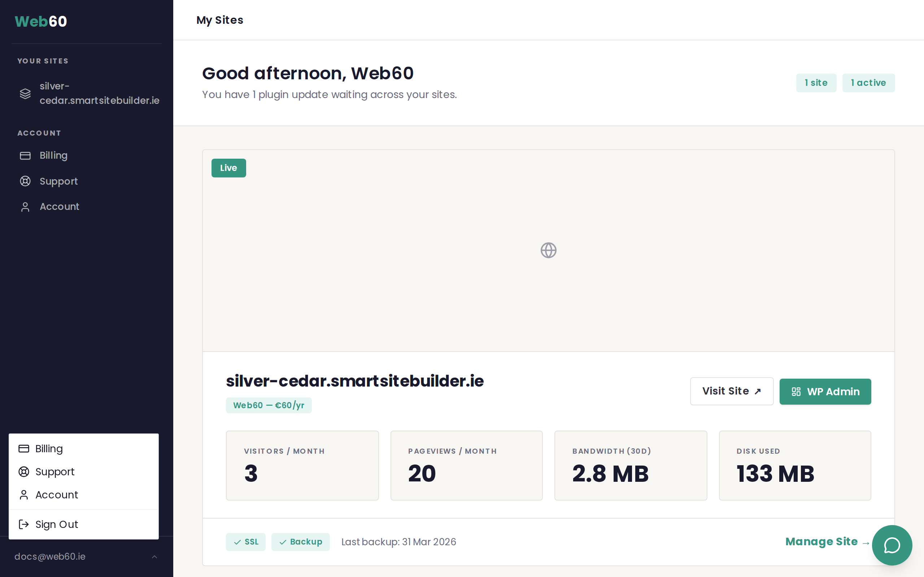Click the grid icon on WP Admin
This screenshot has height=577, width=924.
click(x=796, y=392)
